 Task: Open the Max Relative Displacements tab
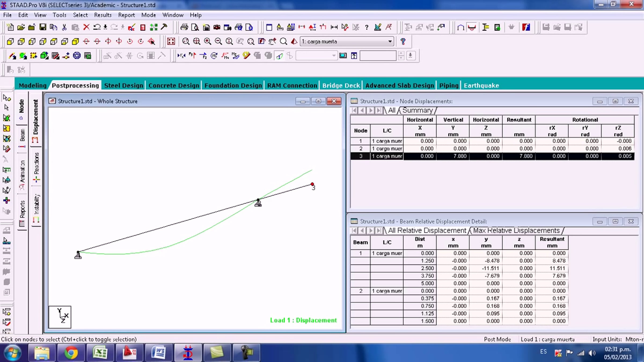pos(516,231)
